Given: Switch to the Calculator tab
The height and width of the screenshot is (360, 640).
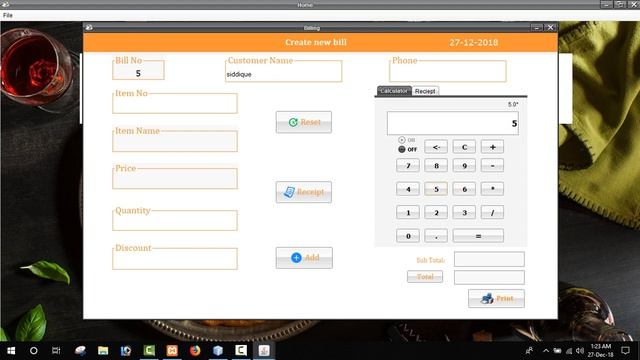Looking at the screenshot, I should 394,91.
